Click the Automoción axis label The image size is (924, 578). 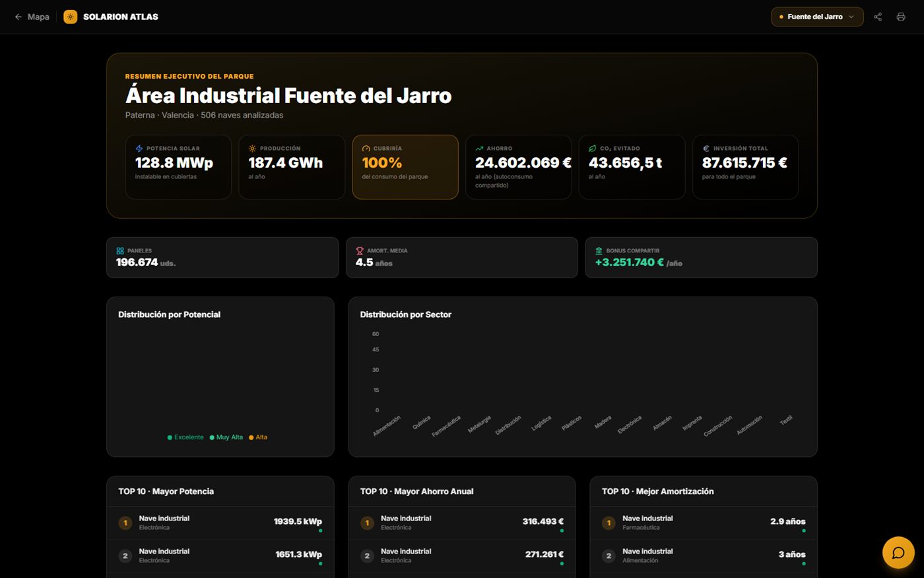coord(749,425)
